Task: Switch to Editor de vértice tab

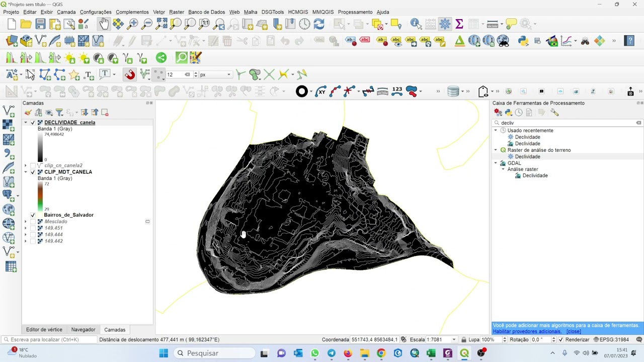Action: pos(44,330)
